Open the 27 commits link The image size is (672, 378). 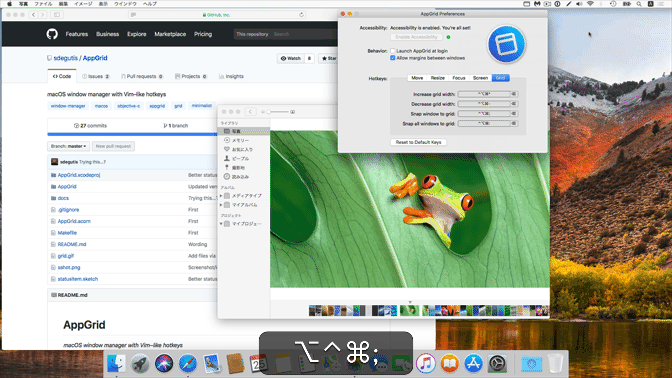pos(90,126)
